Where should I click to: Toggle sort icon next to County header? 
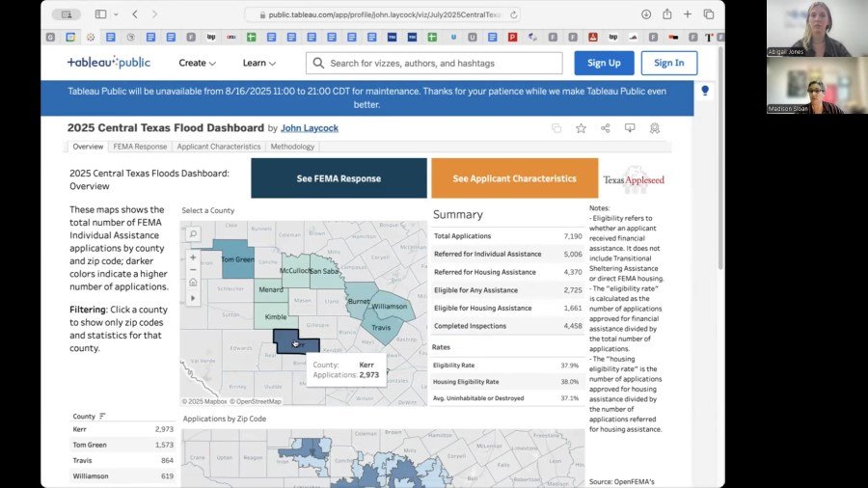(x=102, y=416)
